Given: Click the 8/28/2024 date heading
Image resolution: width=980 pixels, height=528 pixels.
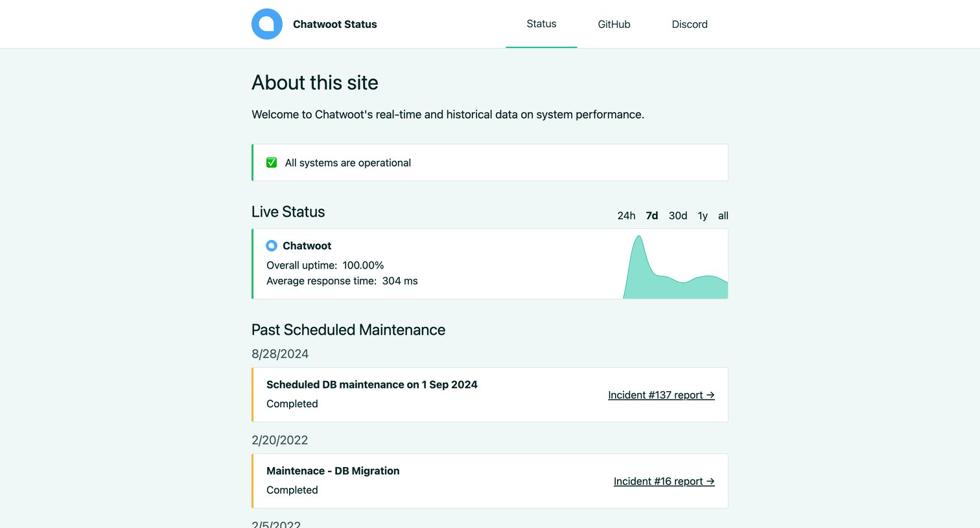Looking at the screenshot, I should point(280,354).
